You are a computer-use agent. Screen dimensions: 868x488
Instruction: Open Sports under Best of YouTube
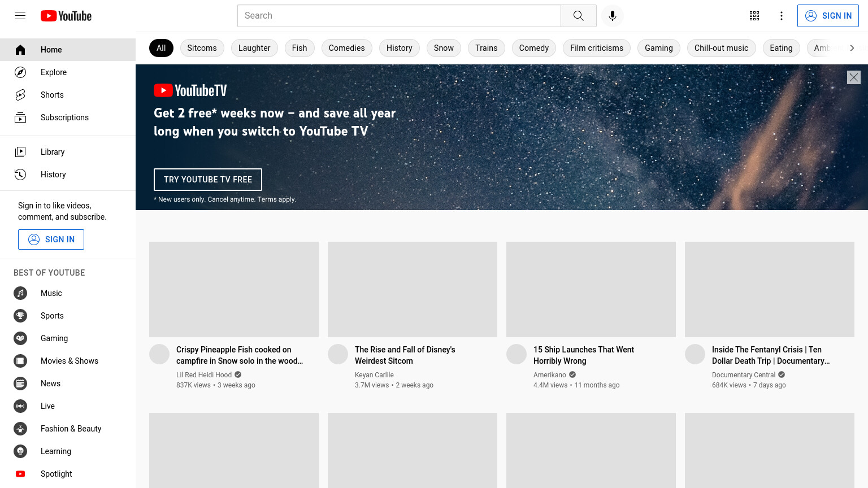[x=68, y=316]
